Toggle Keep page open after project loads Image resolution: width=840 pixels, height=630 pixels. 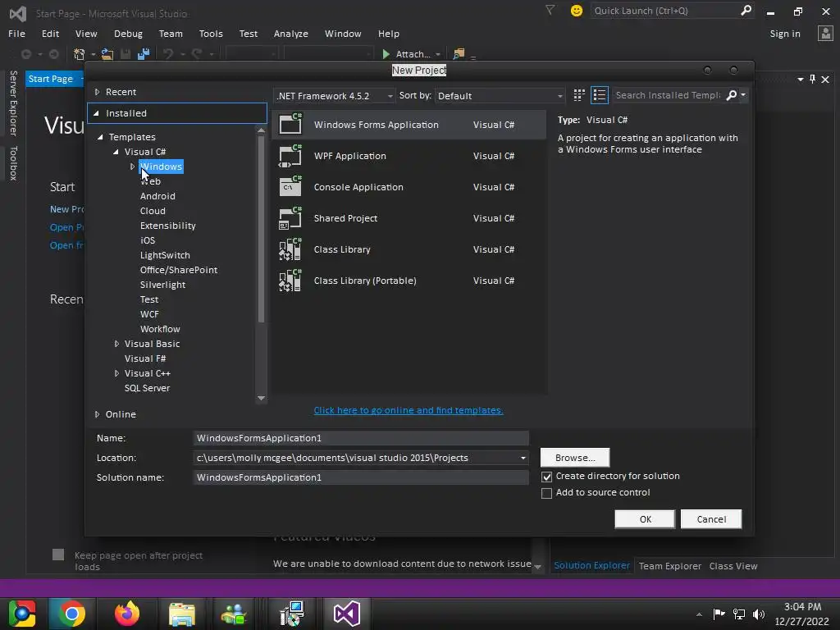[58, 555]
